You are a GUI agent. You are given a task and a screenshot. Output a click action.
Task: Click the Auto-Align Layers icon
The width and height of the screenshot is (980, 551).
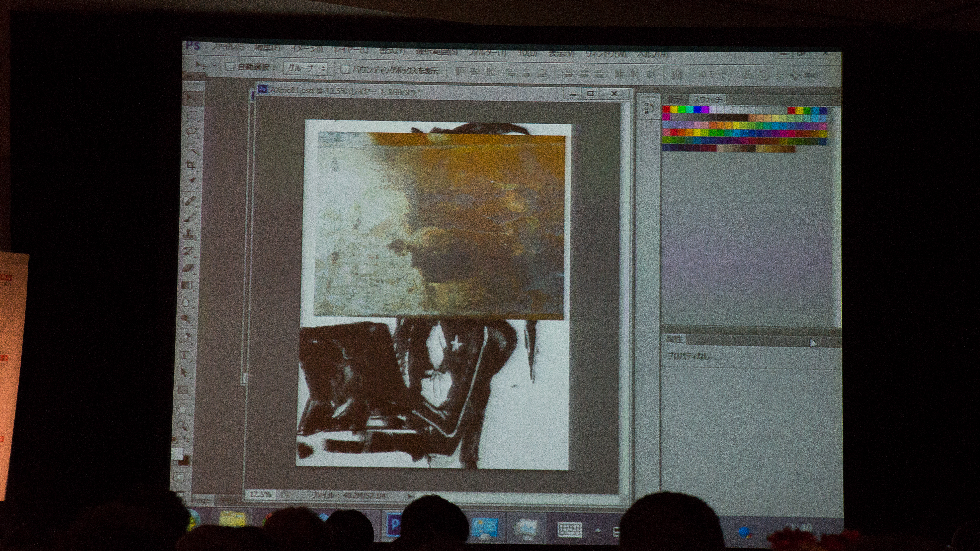tap(676, 74)
